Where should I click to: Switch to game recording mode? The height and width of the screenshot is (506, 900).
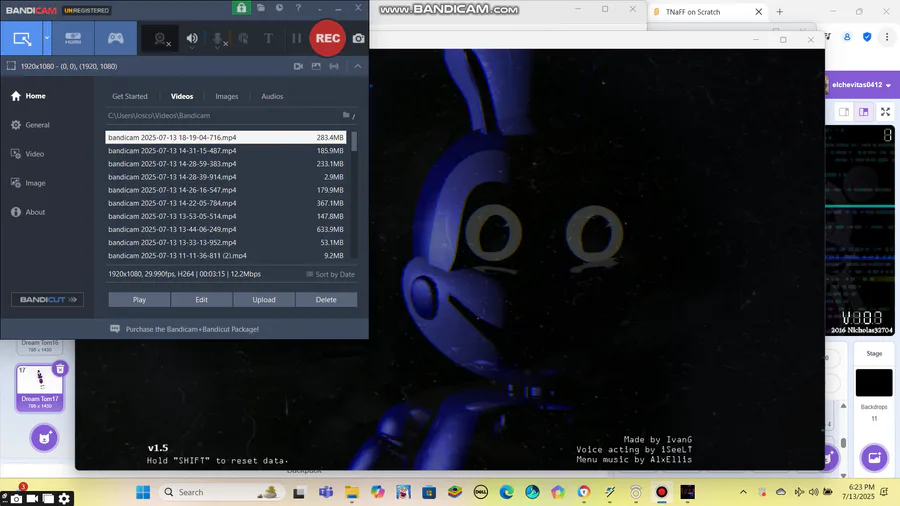(x=115, y=38)
